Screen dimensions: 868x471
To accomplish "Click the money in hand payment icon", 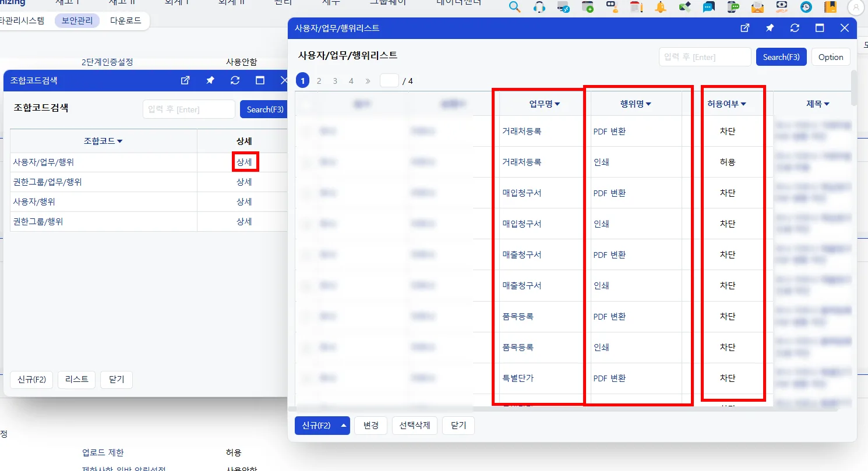I will click(782, 7).
